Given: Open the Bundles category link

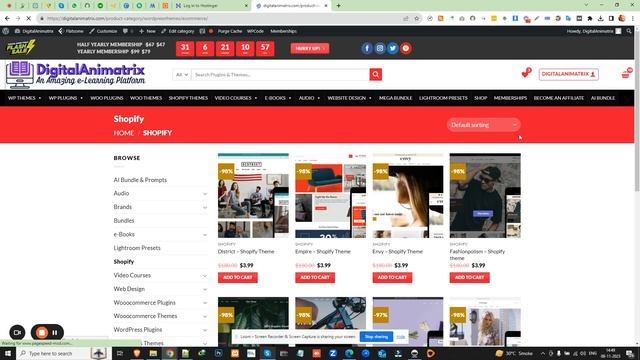Looking at the screenshot, I should [124, 221].
